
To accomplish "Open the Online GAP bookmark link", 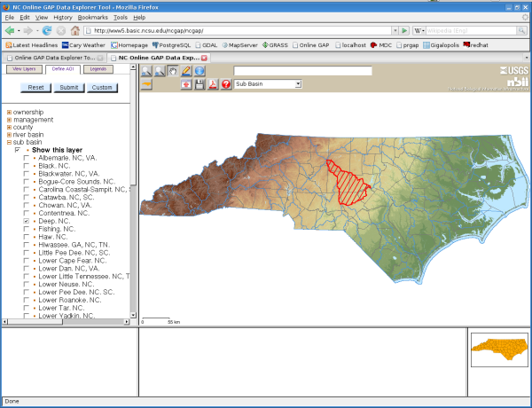I will tap(311, 45).
